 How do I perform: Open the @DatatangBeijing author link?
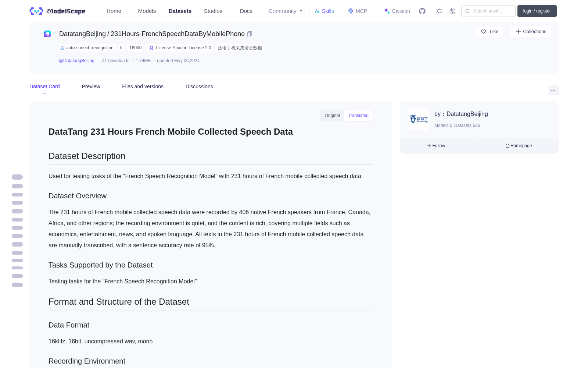coord(76,61)
